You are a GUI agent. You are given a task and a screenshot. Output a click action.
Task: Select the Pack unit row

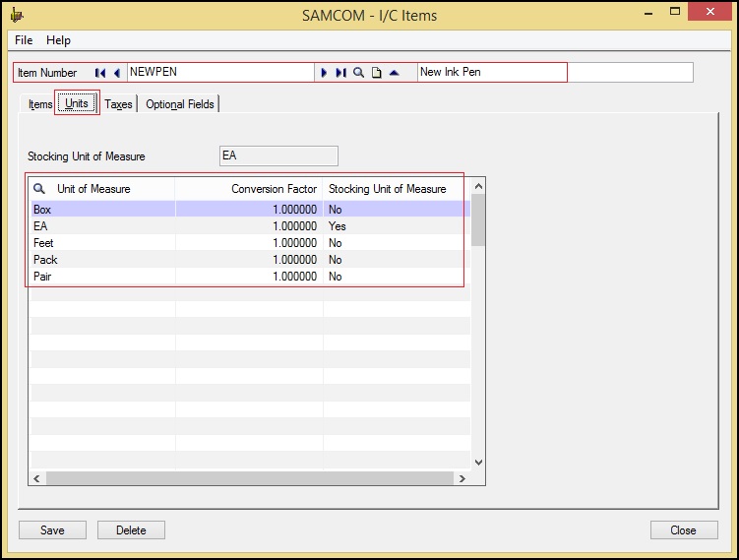pyautogui.click(x=250, y=260)
